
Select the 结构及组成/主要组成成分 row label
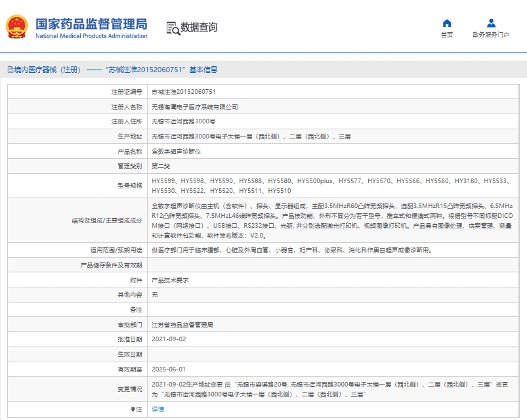(x=107, y=220)
